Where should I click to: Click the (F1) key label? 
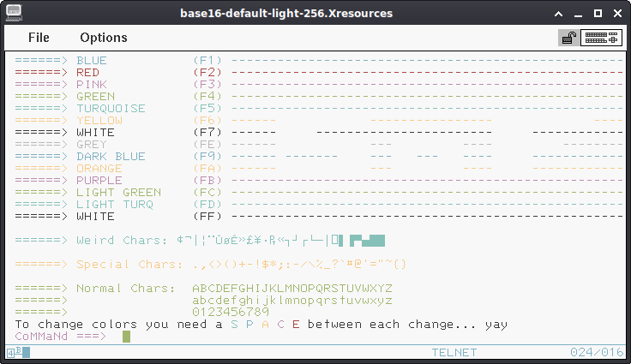pyautogui.click(x=207, y=60)
